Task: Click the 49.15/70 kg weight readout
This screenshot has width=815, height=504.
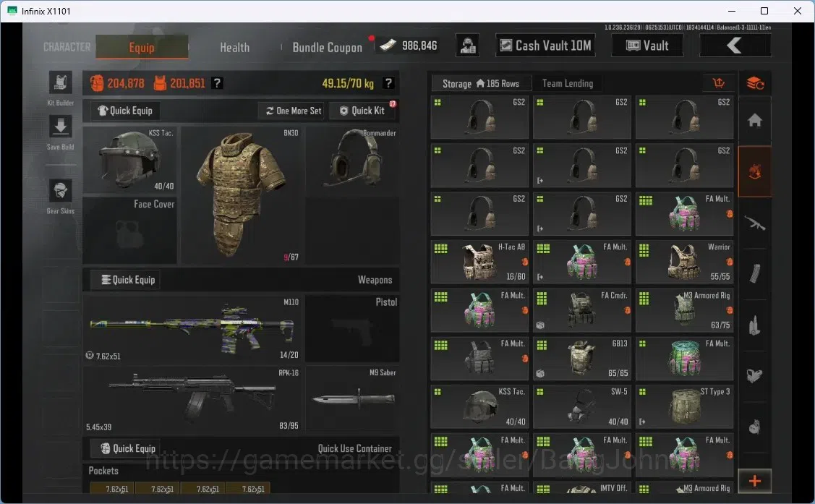Action: coord(348,83)
